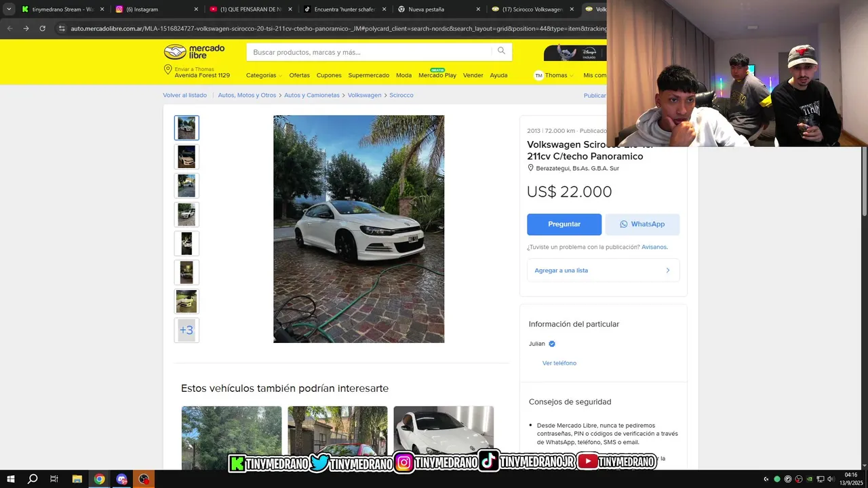Viewport: 868px width, 488px height.
Task: Click the browser address bar URL
Action: click(338, 28)
